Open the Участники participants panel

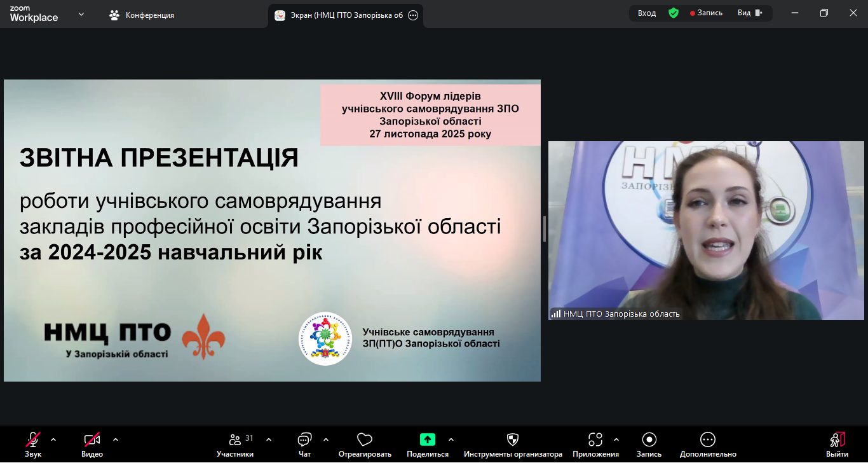pyautogui.click(x=235, y=439)
